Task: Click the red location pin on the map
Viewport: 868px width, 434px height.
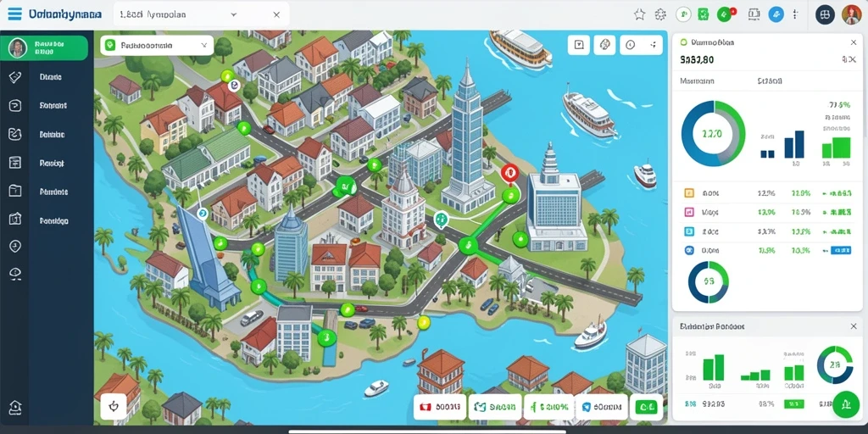Action: pos(509,173)
